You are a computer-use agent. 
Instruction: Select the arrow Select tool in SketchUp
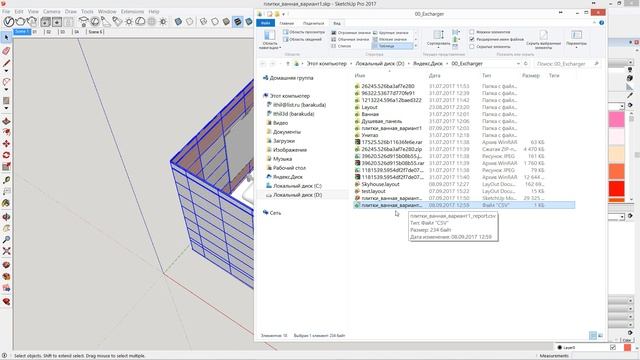point(6,38)
